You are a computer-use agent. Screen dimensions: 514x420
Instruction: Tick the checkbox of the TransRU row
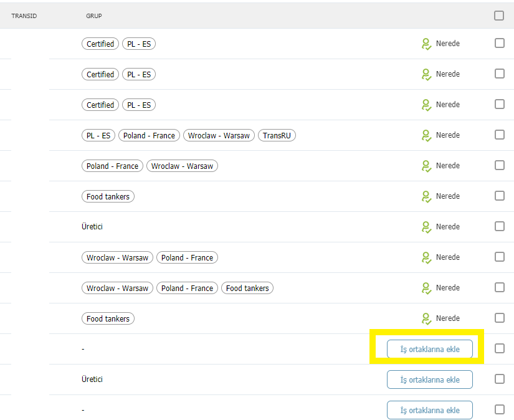(499, 135)
